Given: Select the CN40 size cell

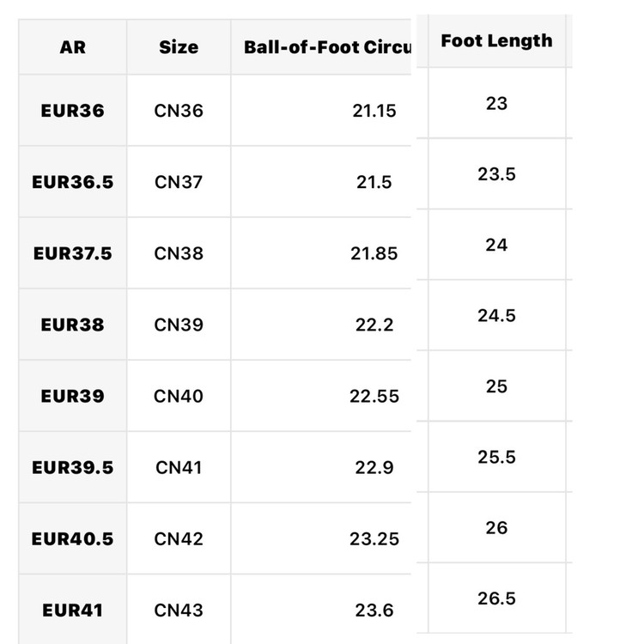Looking at the screenshot, I should pos(179,397).
